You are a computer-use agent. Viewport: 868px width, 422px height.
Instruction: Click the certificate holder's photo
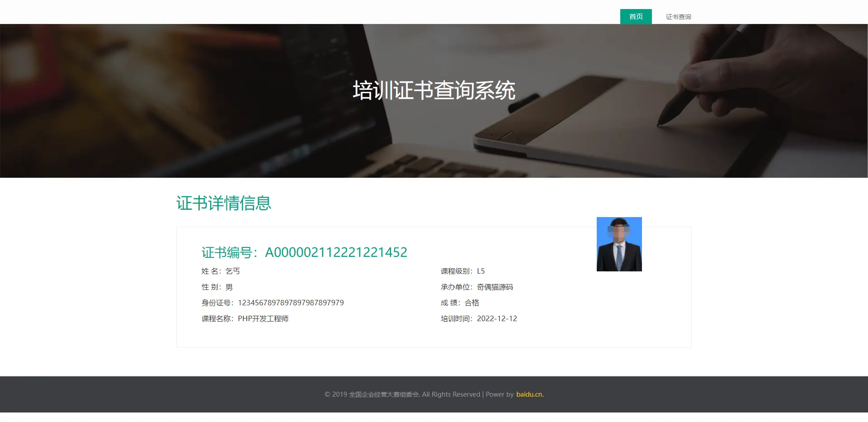point(619,244)
